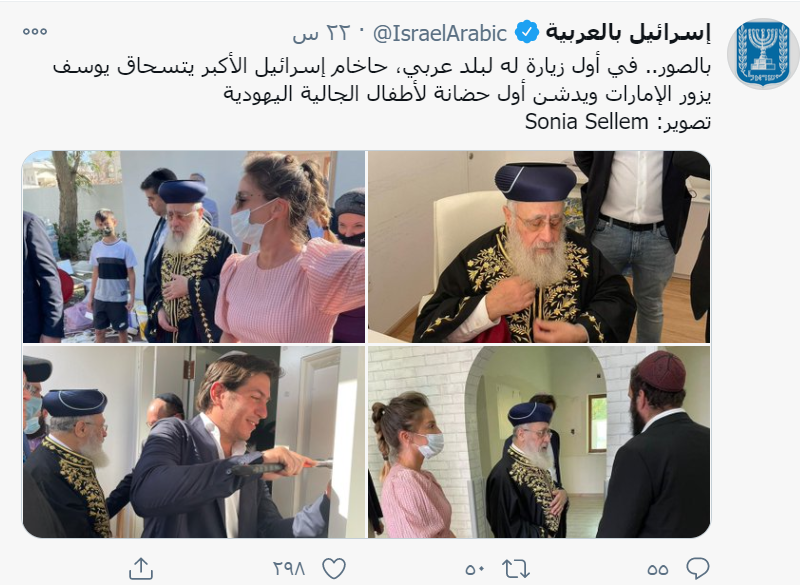Open the Israel emblem profile avatar
This screenshot has height=585, width=800.
(762, 53)
